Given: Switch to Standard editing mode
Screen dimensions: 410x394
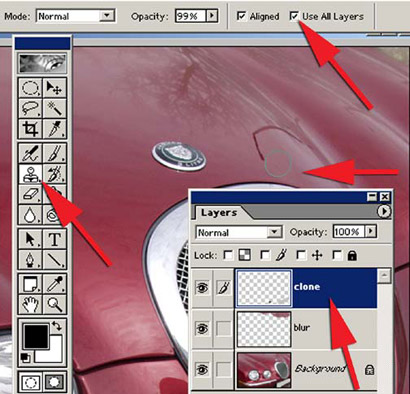Looking at the screenshot, I should (30, 382).
